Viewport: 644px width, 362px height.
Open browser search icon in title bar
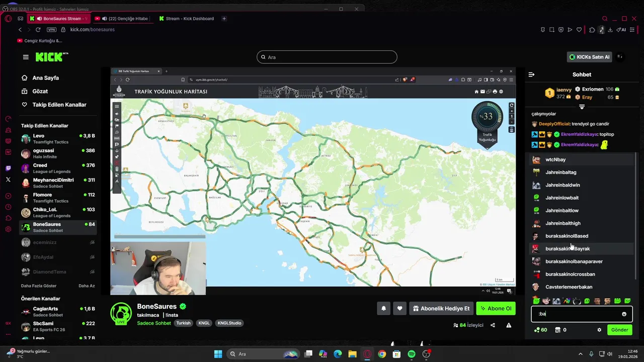coord(605,19)
